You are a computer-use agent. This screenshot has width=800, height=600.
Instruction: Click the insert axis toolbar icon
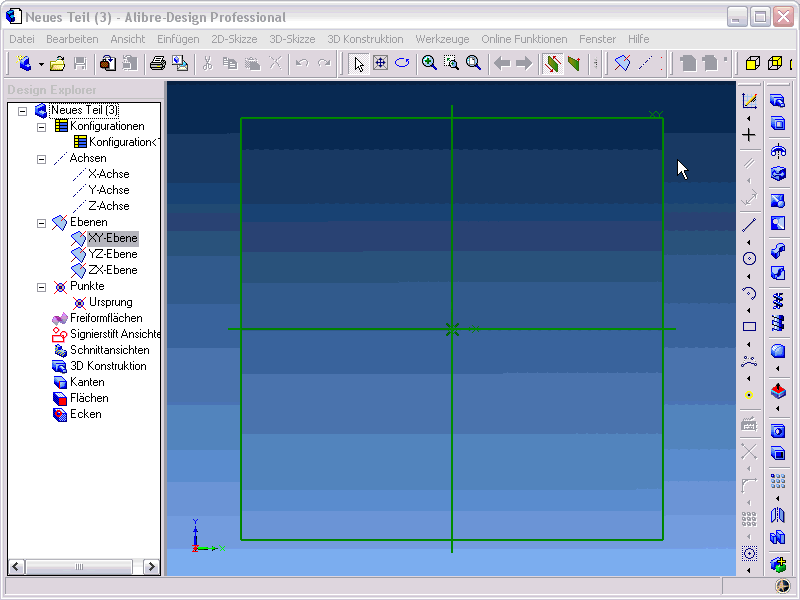pos(645,63)
